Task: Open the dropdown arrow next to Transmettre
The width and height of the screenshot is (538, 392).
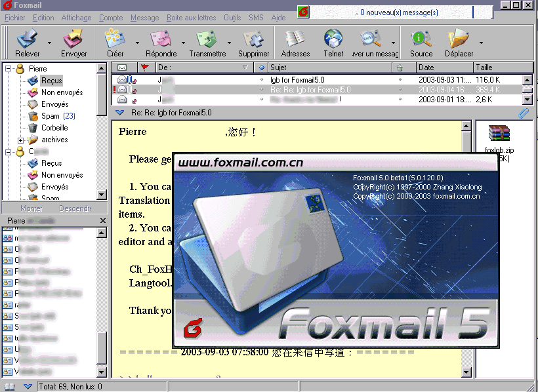Action: pyautogui.click(x=229, y=43)
